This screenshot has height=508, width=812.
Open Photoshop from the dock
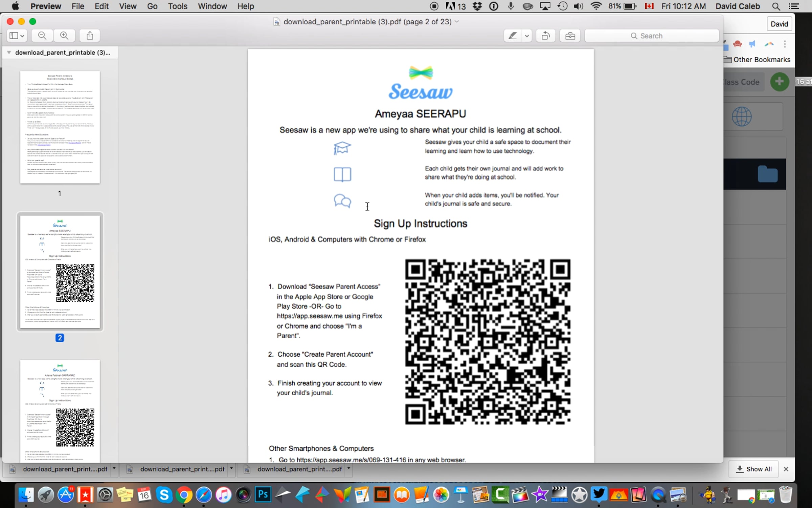[263, 495]
